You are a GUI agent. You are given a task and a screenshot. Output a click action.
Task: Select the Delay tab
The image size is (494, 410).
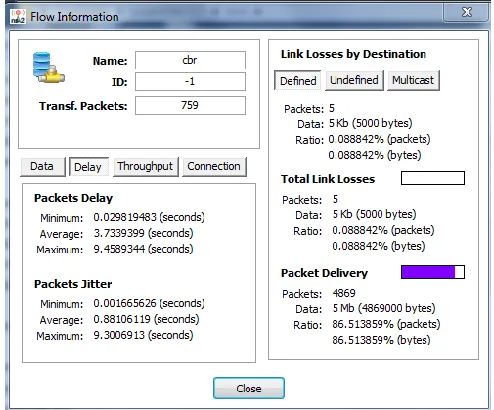(x=89, y=167)
